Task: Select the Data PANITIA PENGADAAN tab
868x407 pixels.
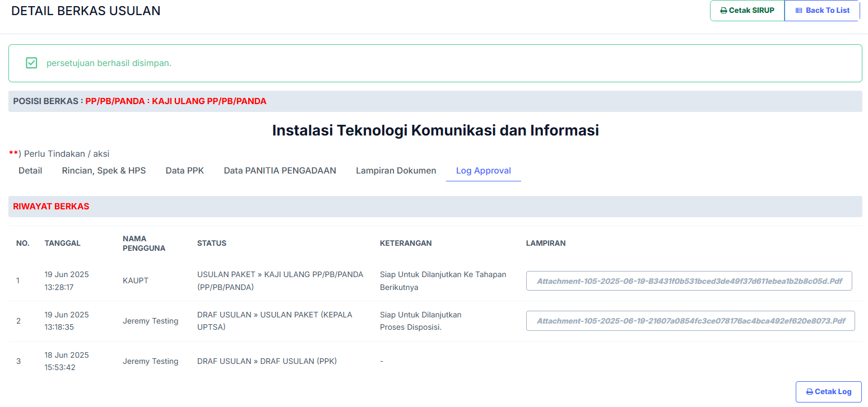Action: coord(280,171)
